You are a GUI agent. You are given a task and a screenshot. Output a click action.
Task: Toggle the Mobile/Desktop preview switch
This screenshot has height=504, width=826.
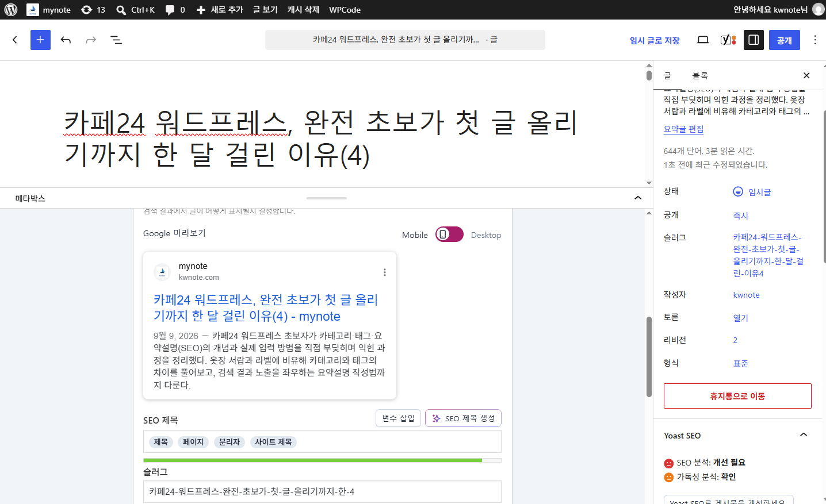[449, 234]
